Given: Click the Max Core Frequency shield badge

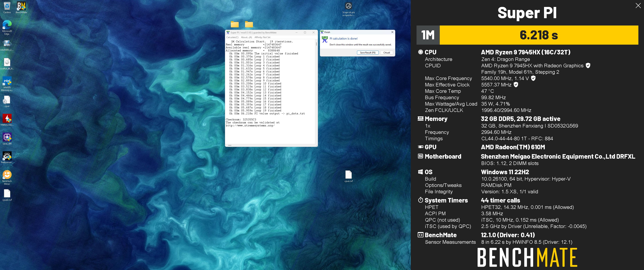Looking at the screenshot, I should click(533, 78).
